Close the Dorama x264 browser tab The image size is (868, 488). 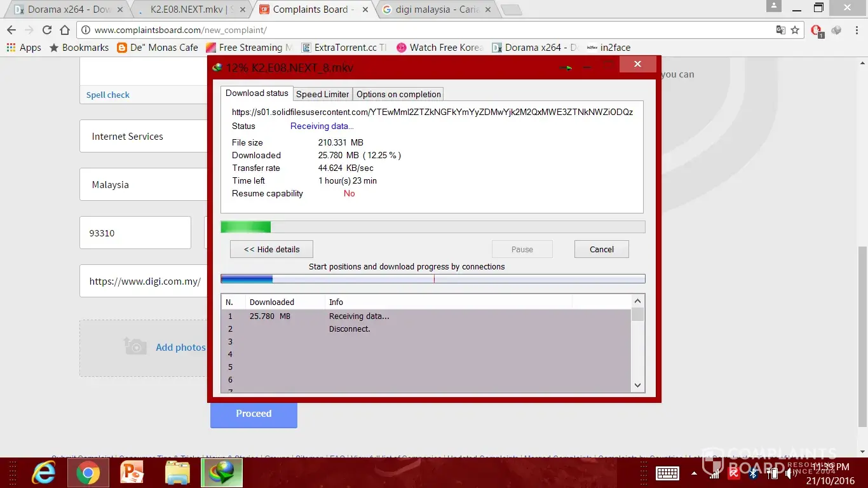[x=119, y=10]
